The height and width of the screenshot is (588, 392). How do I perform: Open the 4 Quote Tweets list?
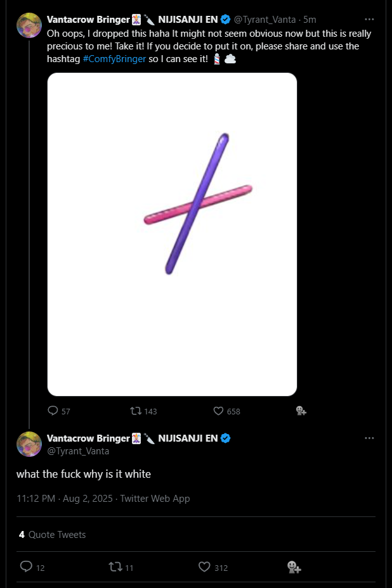pyautogui.click(x=52, y=534)
